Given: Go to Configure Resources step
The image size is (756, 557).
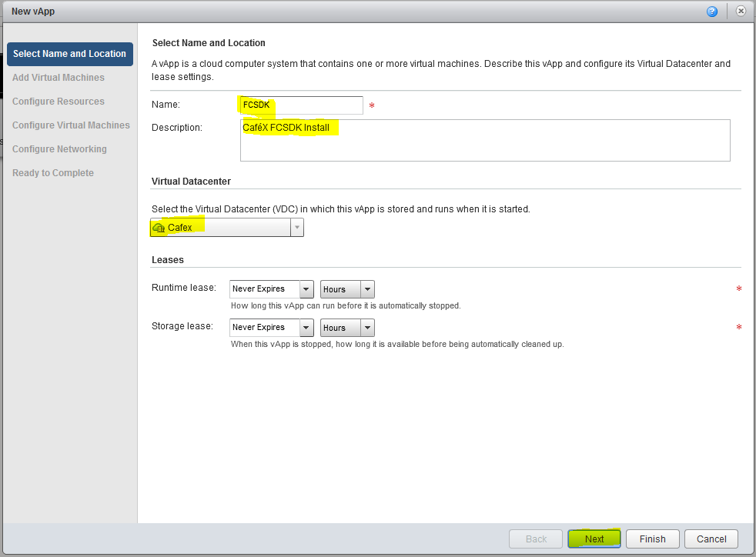Looking at the screenshot, I should pos(59,102).
